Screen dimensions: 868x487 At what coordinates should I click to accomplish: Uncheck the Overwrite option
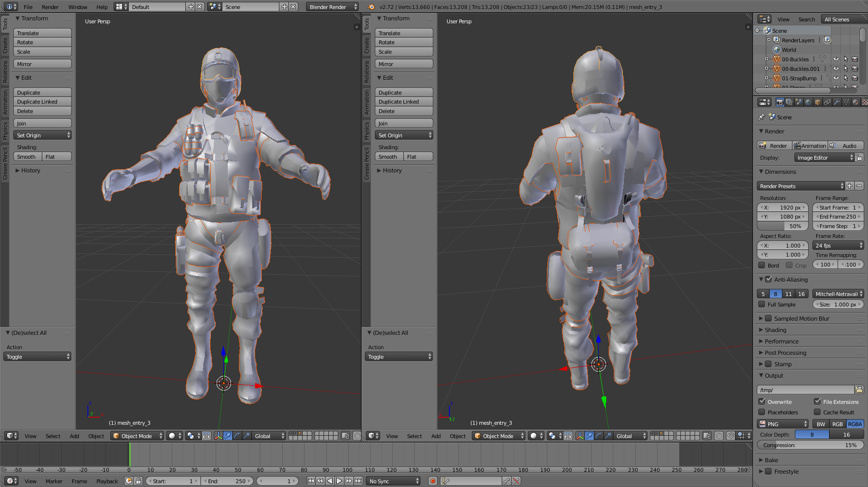click(x=762, y=401)
